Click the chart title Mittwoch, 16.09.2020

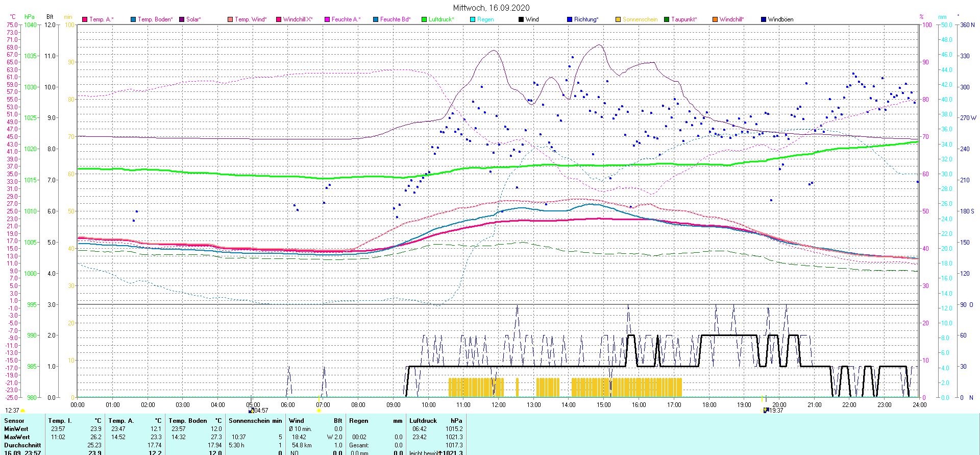(491, 8)
